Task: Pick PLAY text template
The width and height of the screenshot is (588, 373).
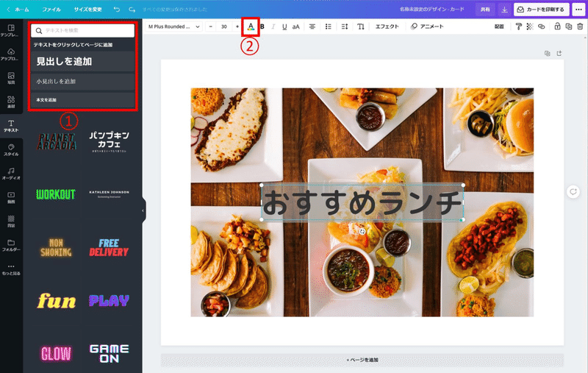Action: point(109,301)
